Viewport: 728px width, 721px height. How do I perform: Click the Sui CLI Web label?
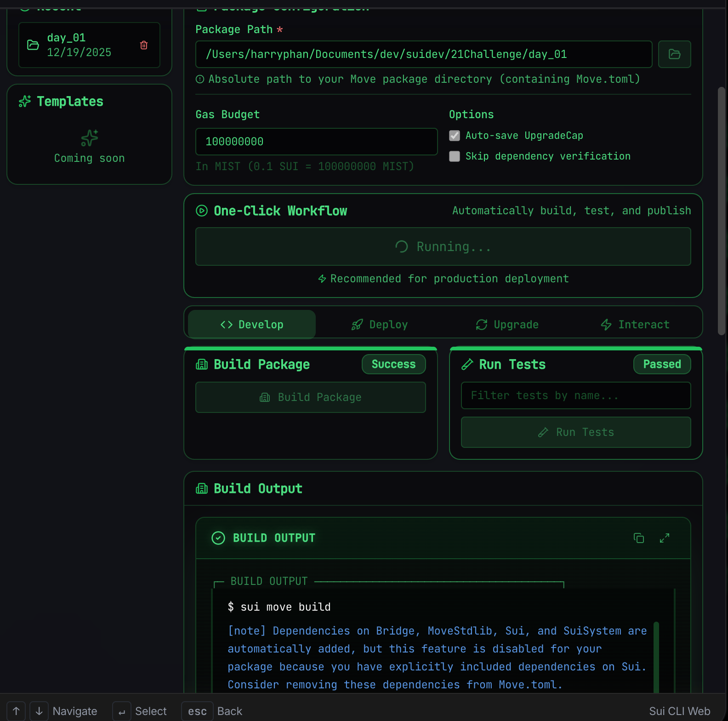(x=680, y=711)
